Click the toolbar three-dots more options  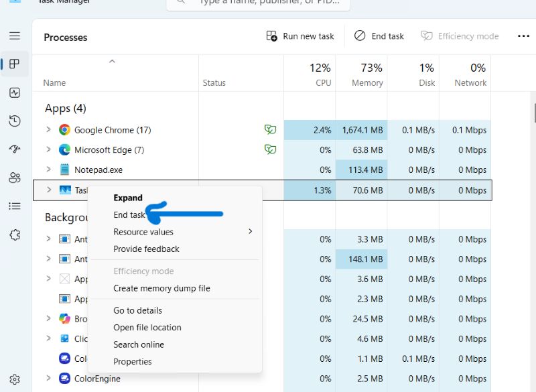pos(523,36)
